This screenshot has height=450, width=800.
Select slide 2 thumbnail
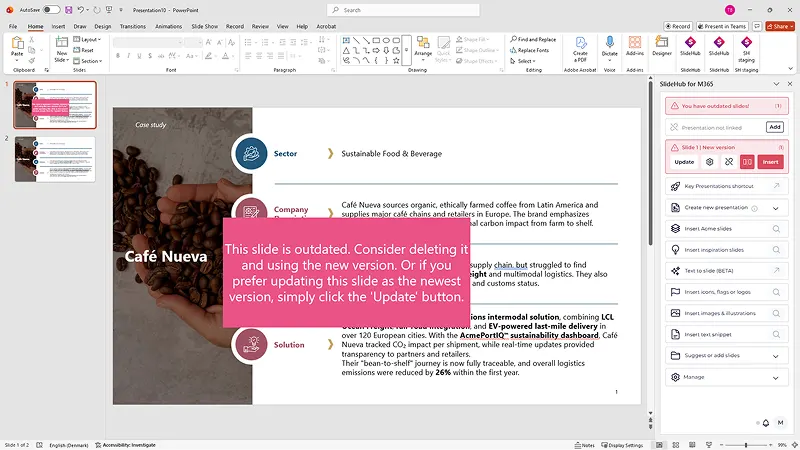coord(55,159)
